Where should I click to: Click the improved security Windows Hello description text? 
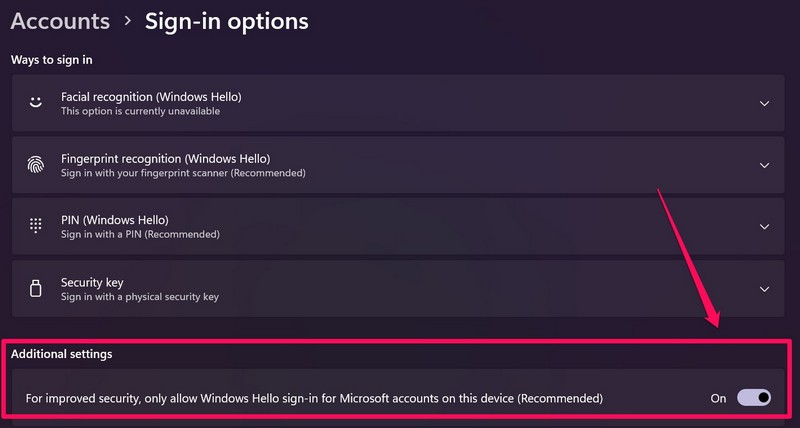tap(314, 398)
